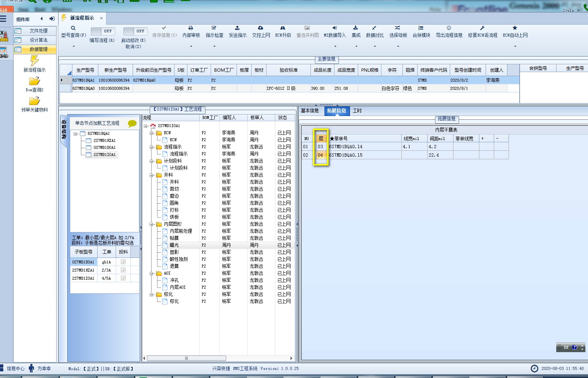Toggle the 编写流程(R) OFF switch
This screenshot has width=588, height=378.
(x=103, y=31)
